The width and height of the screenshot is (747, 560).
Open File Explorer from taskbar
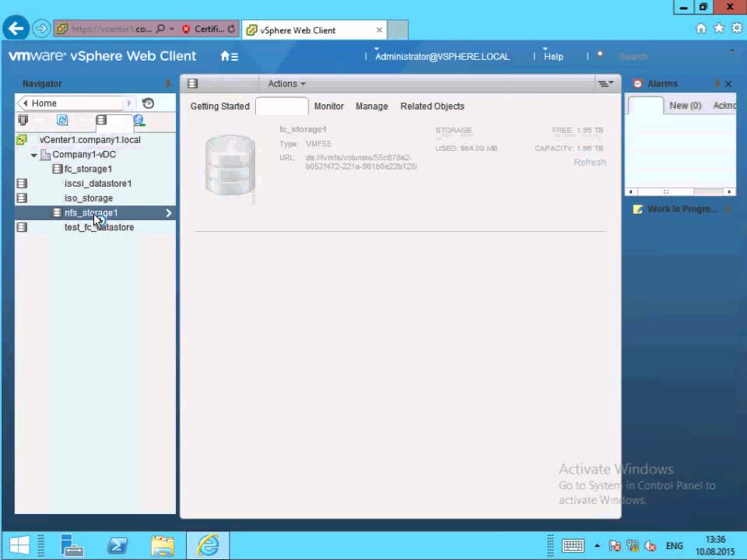coord(163,545)
